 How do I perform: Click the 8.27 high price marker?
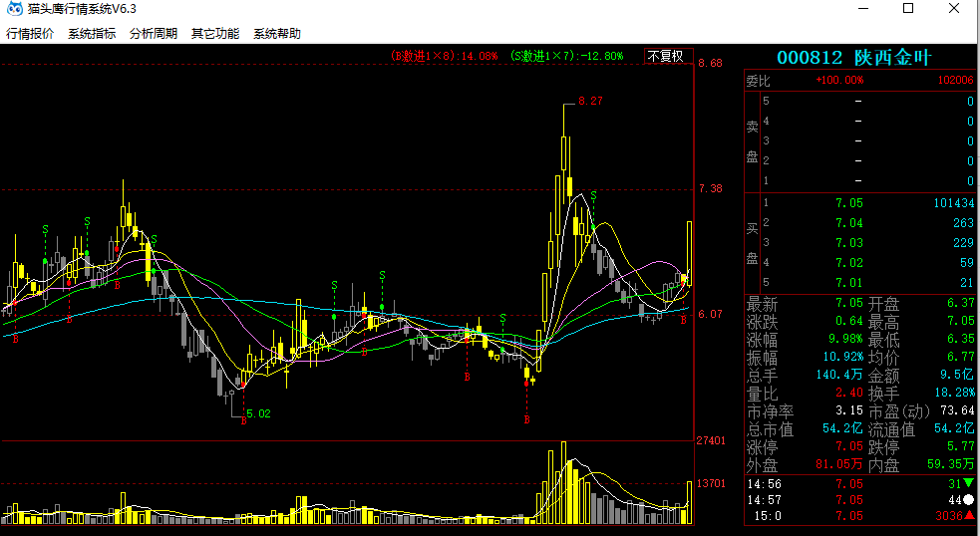pos(590,102)
